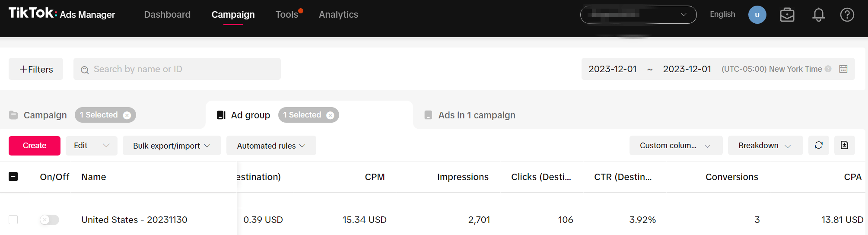
Task: Clear the Ad group 1 Selected tag
Action: click(330, 115)
